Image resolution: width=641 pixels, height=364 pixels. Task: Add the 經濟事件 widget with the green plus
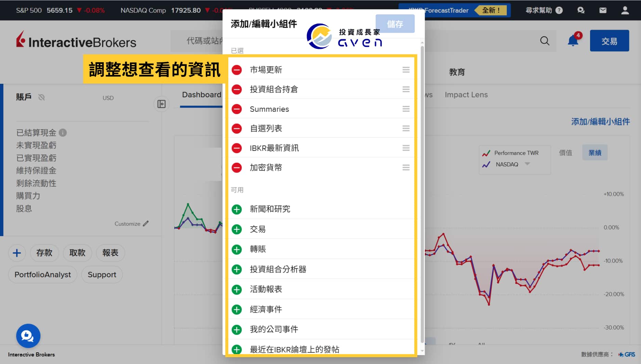point(237,309)
